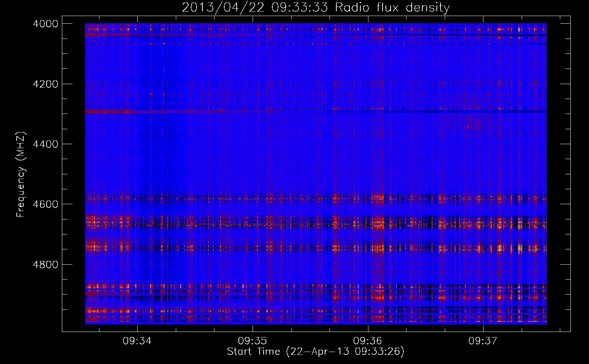Select the 4400 frequency axis label
Viewport: 589px width, 364px height.
(x=46, y=144)
